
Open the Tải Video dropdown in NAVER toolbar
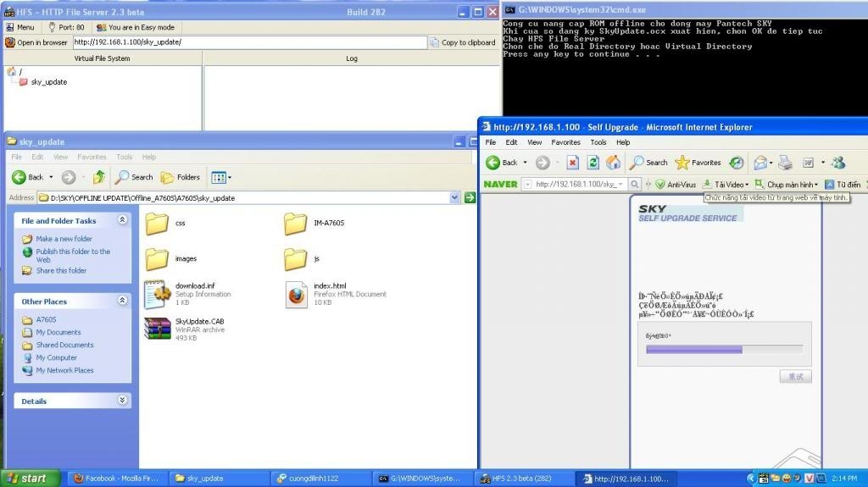click(x=726, y=185)
